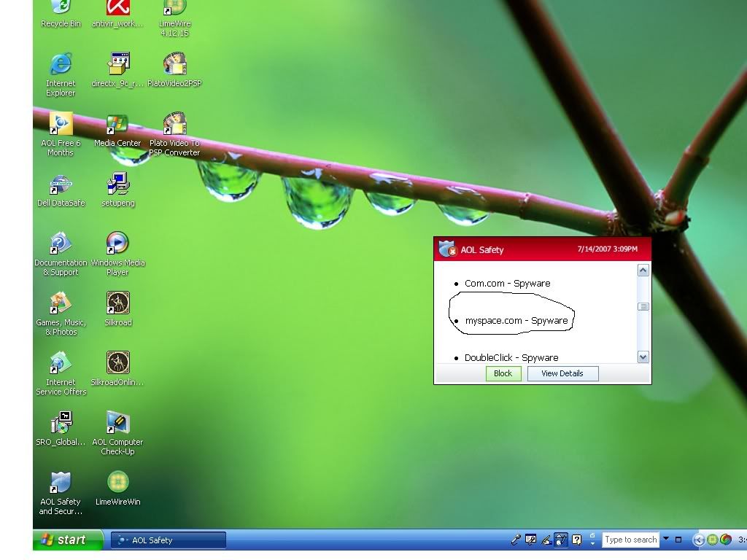747x560 pixels.
Task: Click the AOL Safety list scrollbar thumb
Action: coord(643,307)
